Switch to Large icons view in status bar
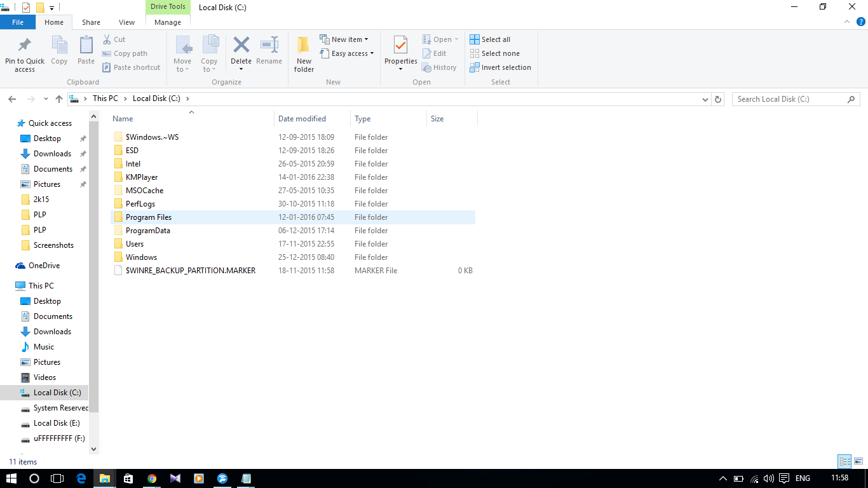 [857, 462]
